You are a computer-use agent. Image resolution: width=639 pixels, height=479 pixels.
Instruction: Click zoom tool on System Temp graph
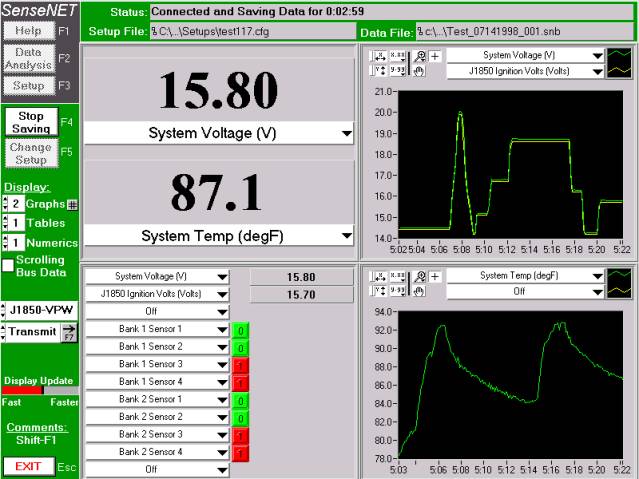(420, 276)
